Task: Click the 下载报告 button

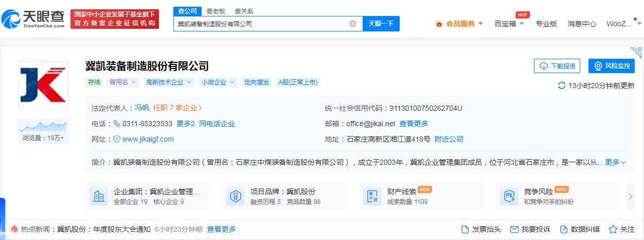Action: click(557, 66)
